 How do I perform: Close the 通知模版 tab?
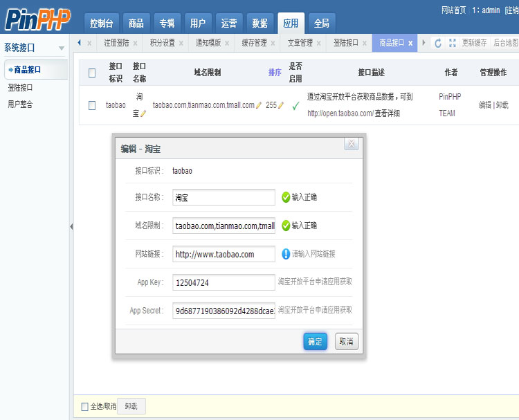pyautogui.click(x=227, y=43)
